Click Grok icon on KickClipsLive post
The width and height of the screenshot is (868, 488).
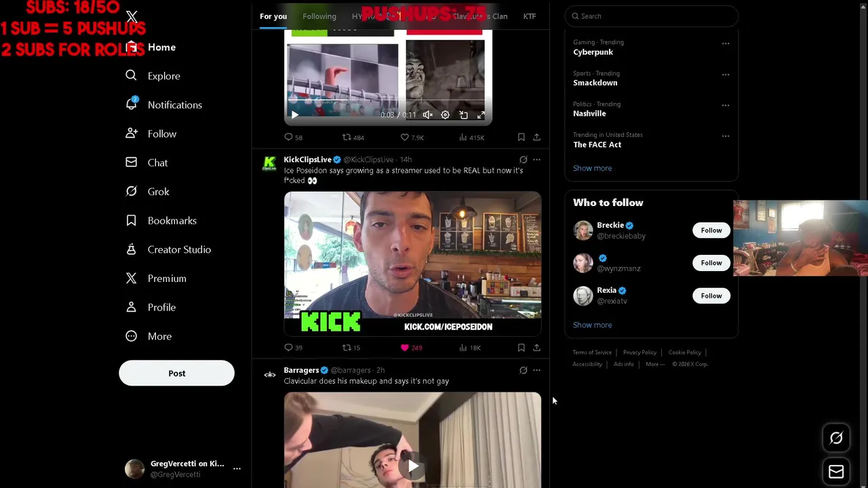(x=524, y=160)
